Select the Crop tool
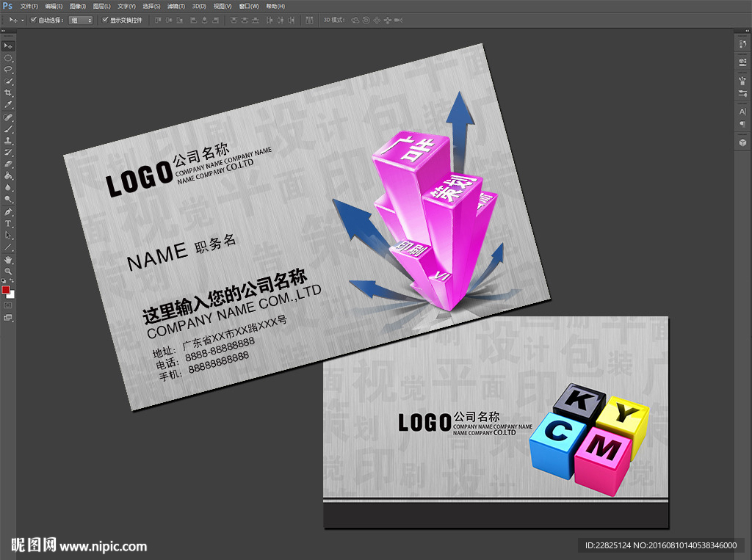The width and height of the screenshot is (752, 560). (8, 93)
